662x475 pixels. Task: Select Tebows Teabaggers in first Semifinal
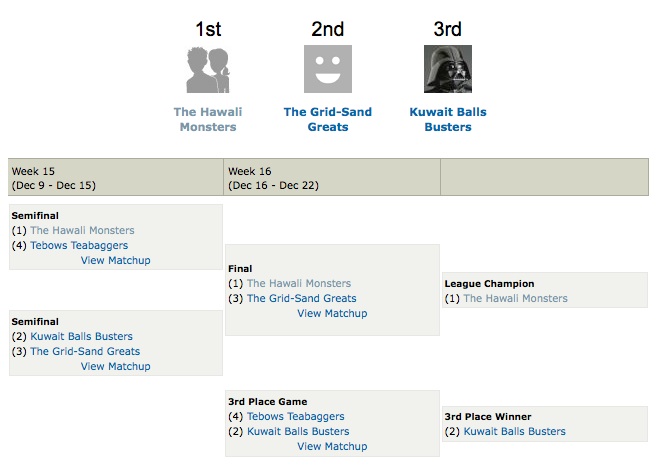(79, 245)
